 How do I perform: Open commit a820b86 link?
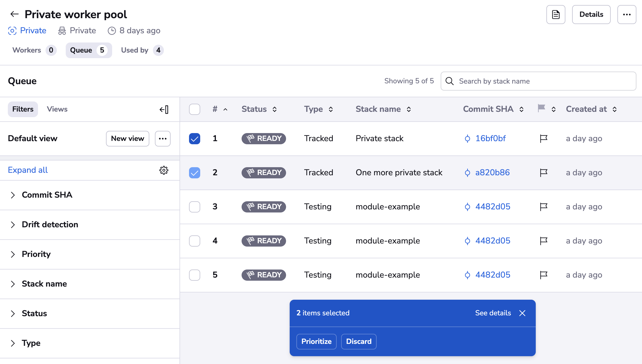coord(492,172)
